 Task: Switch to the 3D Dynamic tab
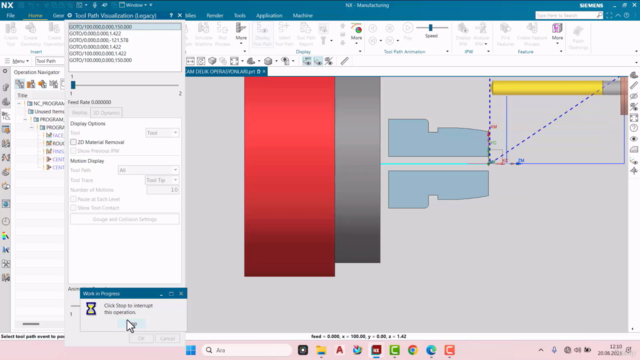click(x=106, y=113)
